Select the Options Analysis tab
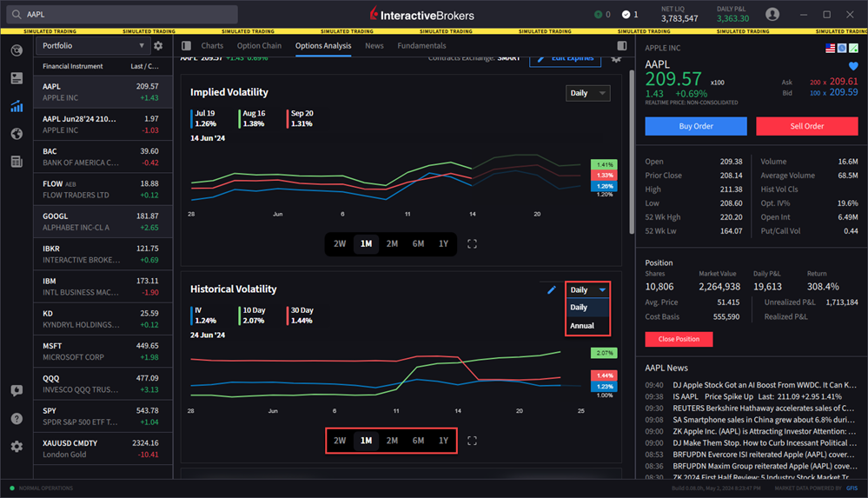This screenshot has width=868, height=498. (323, 45)
